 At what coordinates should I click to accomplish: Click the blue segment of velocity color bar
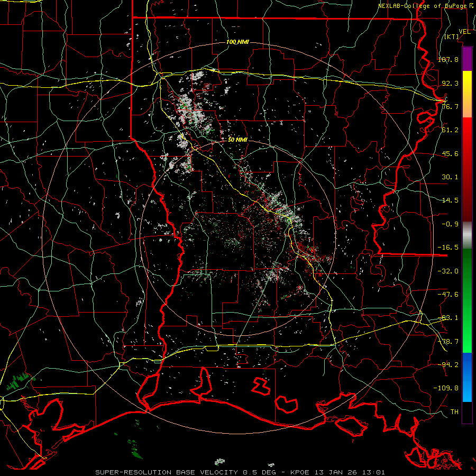click(467, 377)
